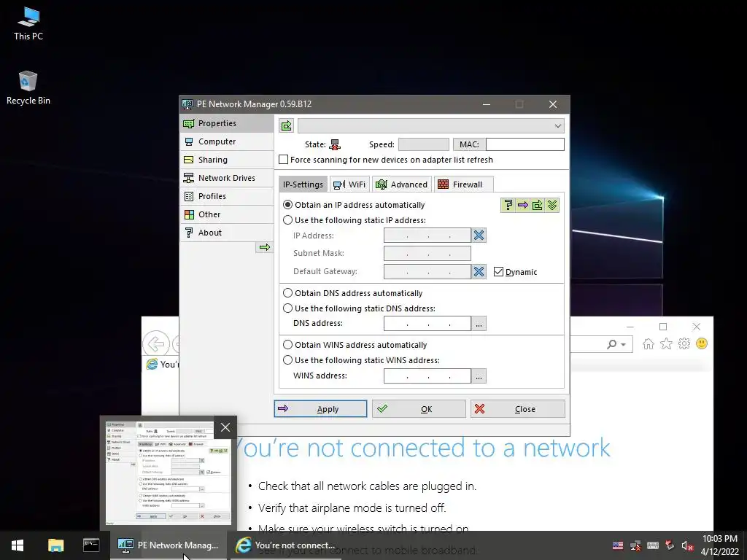Click the PE Network Manager preview thumbnail
This screenshot has width=747, height=560.
coord(168,472)
